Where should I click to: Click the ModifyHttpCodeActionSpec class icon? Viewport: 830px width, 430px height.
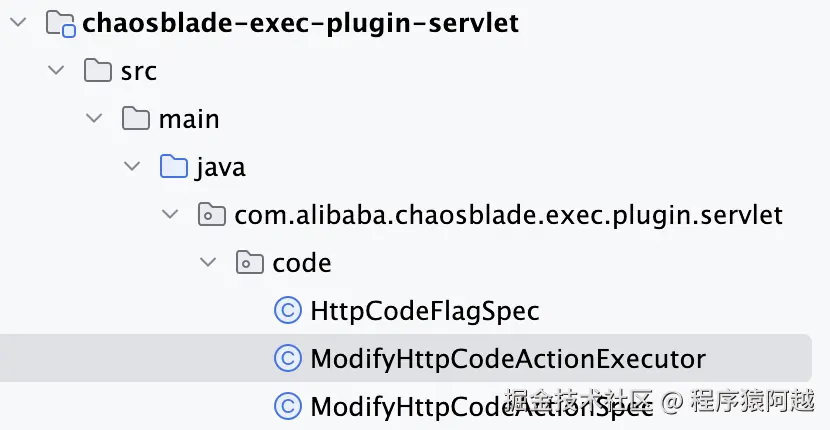click(x=288, y=406)
